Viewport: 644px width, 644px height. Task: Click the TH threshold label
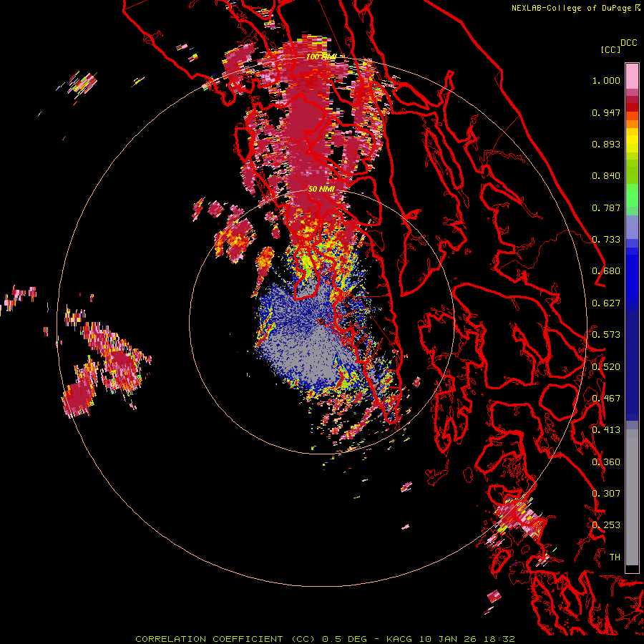(615, 557)
